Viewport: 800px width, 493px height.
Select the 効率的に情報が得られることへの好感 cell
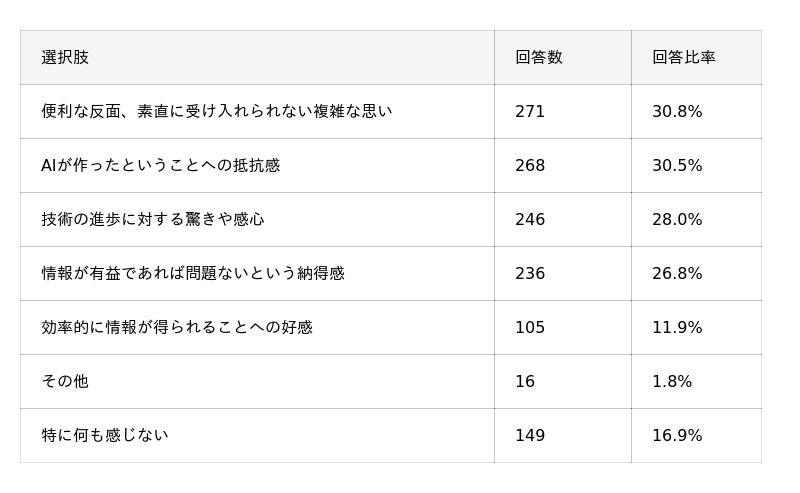point(177,328)
